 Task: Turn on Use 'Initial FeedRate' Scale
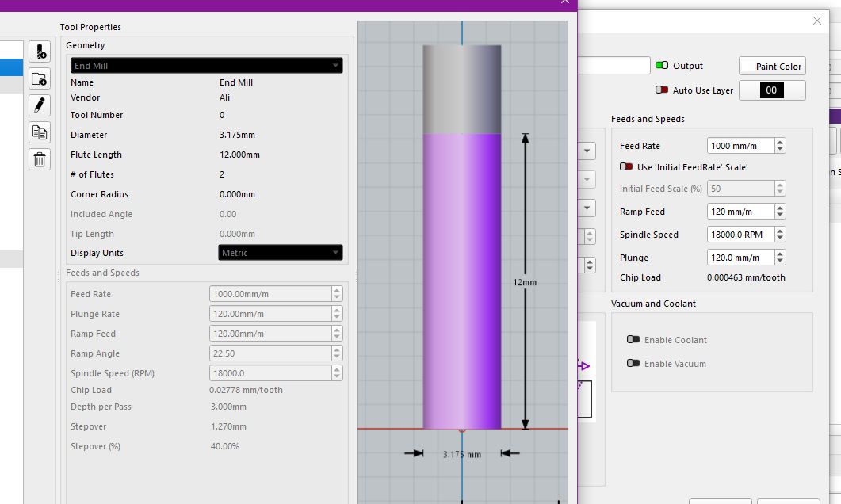pos(626,167)
